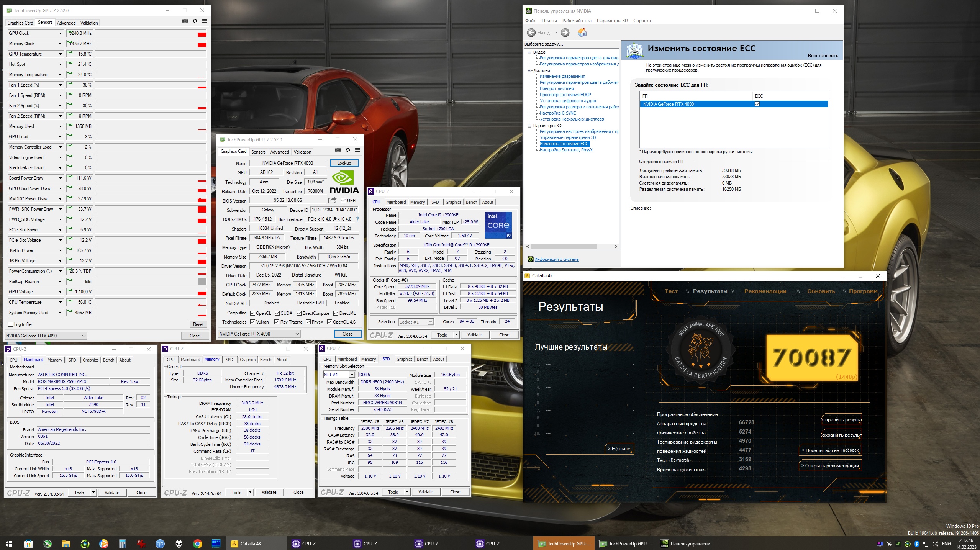The width and height of the screenshot is (980, 550).
Task: Open the hamburger menu in GPU-Z Graphics Card window
Action: tap(358, 150)
